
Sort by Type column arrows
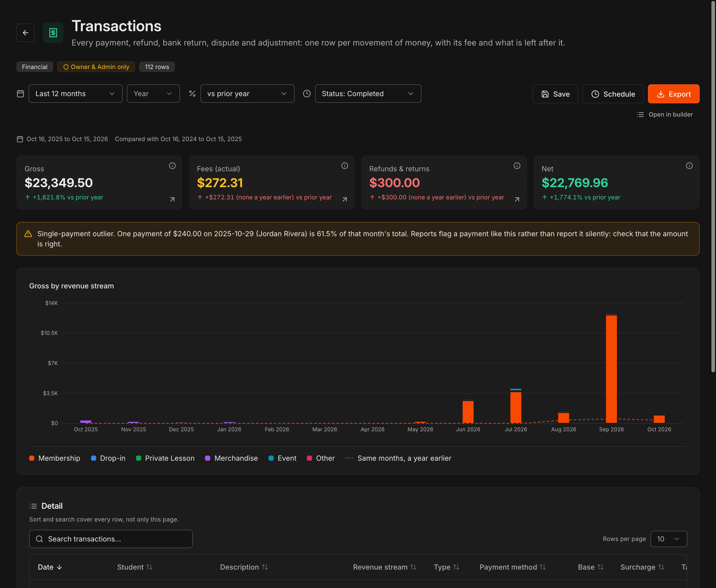pos(456,567)
